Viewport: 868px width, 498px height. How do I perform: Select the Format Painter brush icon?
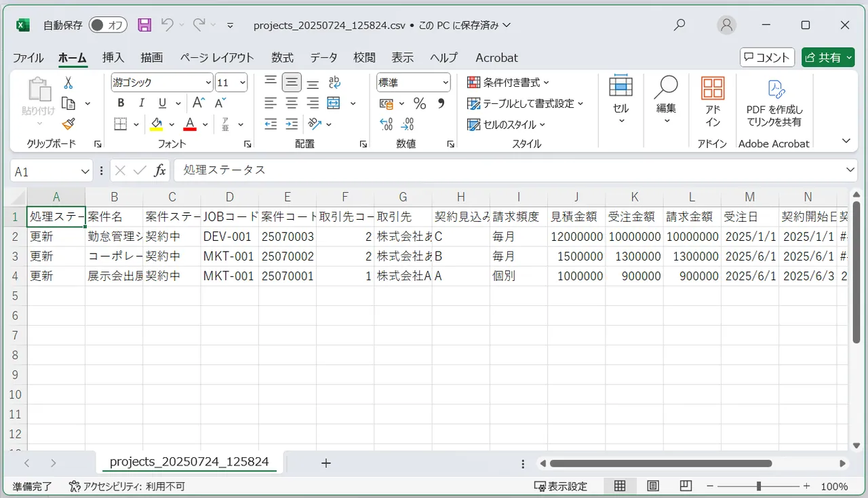[68, 124]
